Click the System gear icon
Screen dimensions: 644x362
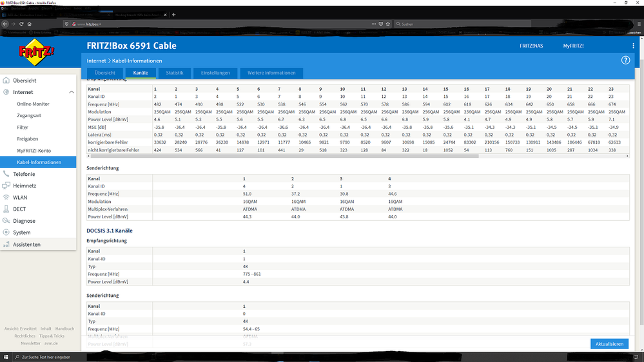6,233
